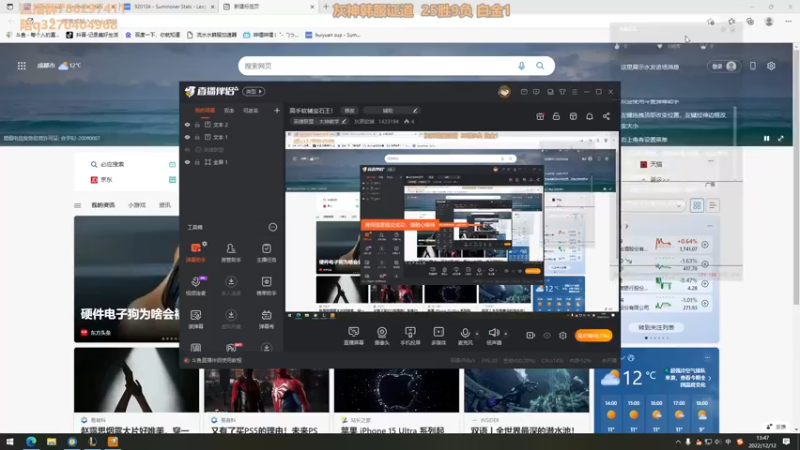The height and width of the screenshot is (450, 800).
Task: Open the 弹幕助手 tool in the toolbox
Action: [196, 252]
